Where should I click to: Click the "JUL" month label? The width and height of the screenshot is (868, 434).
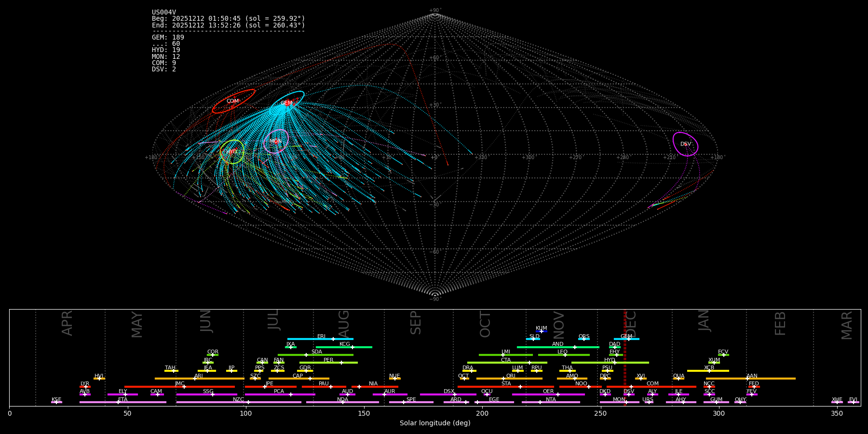click(x=273, y=320)
